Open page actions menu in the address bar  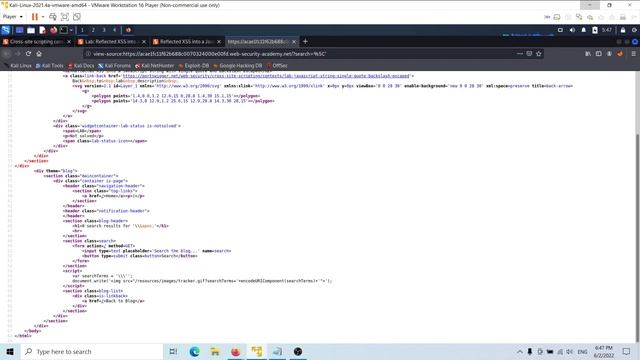click(519, 53)
